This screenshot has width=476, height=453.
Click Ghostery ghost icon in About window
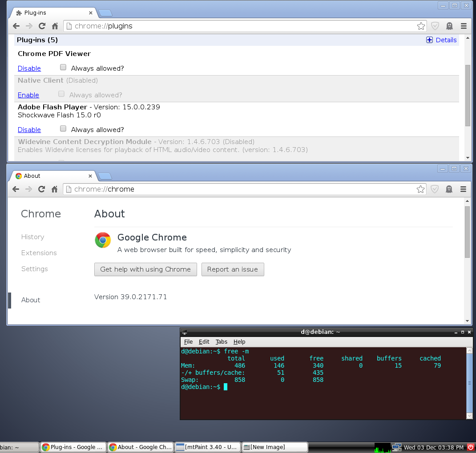click(449, 189)
